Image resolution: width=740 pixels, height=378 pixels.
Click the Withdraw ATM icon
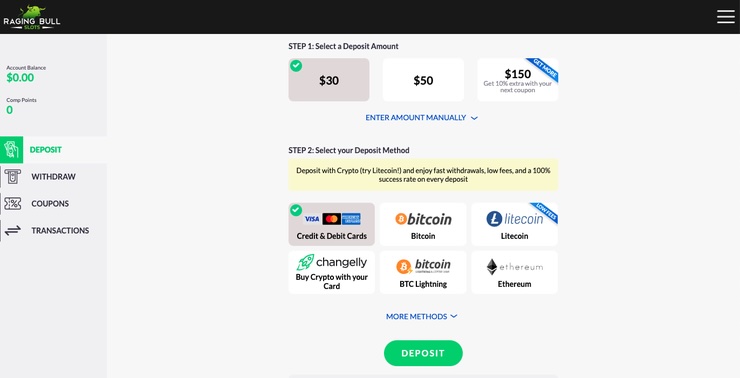tap(13, 176)
